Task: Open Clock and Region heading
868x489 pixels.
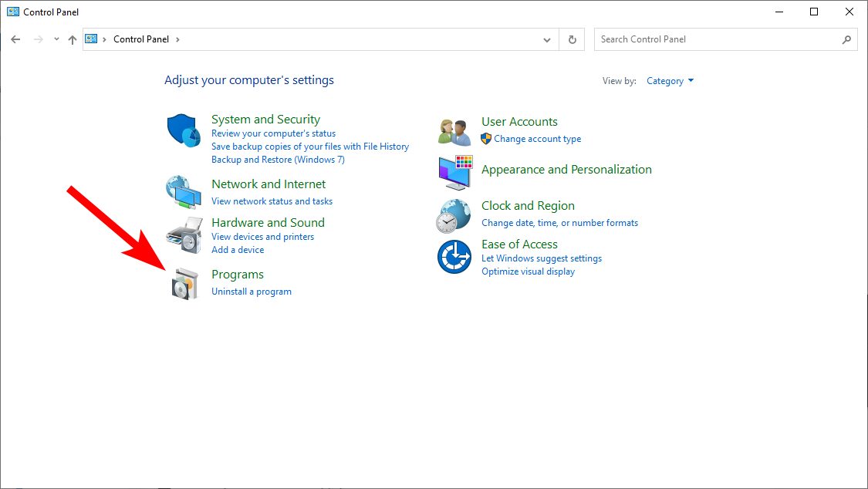Action: pos(528,206)
